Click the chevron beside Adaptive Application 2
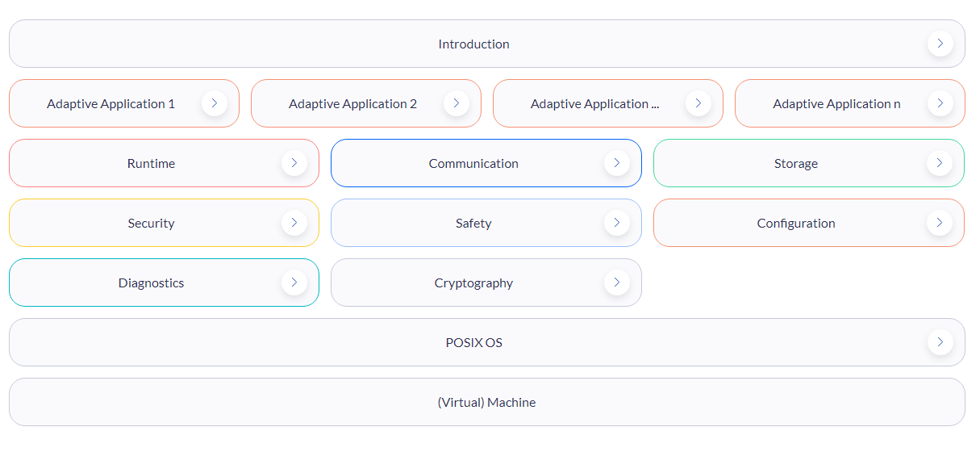Viewport: 980px width, 452px height. (456, 103)
